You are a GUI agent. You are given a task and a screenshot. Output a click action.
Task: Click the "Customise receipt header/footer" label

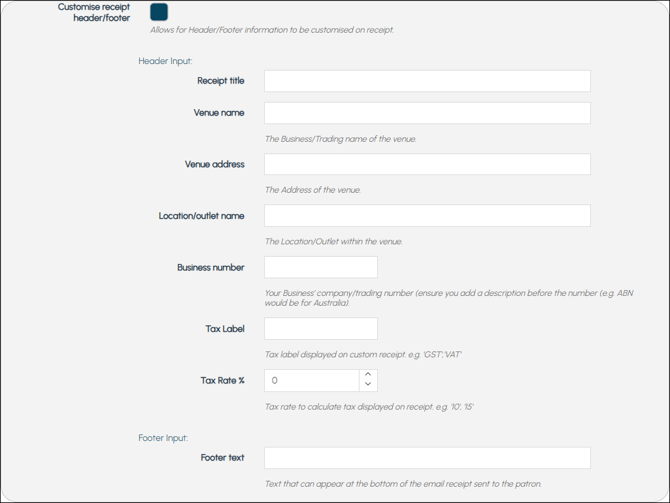[94, 12]
